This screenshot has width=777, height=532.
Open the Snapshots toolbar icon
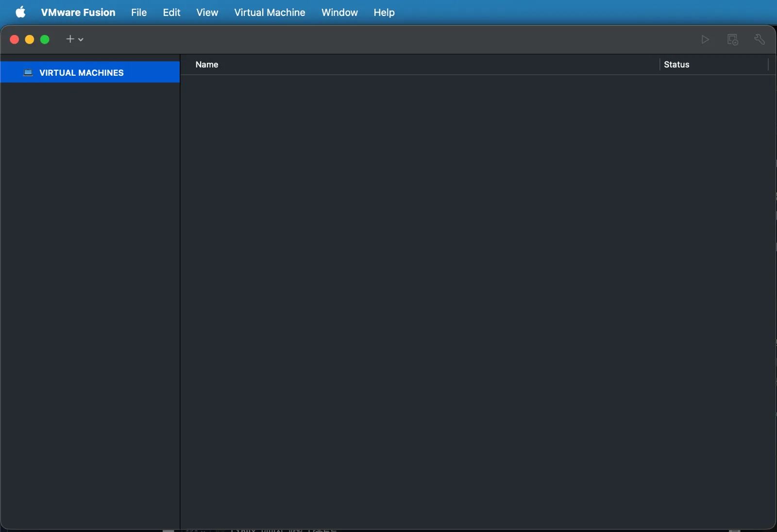pos(732,39)
